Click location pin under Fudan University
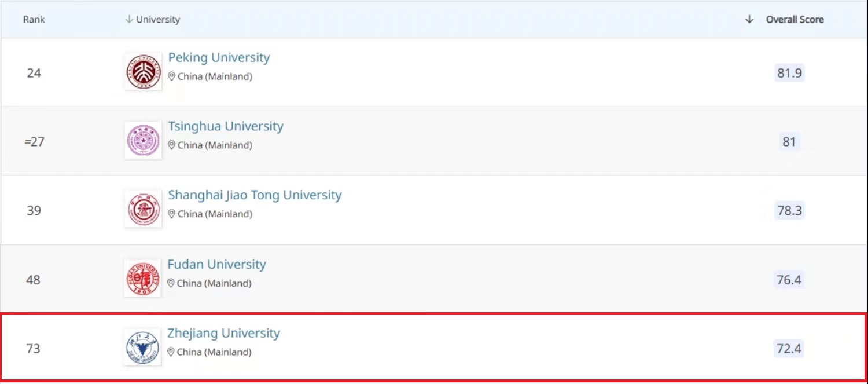Image resolution: width=868 pixels, height=384 pixels. (x=171, y=283)
